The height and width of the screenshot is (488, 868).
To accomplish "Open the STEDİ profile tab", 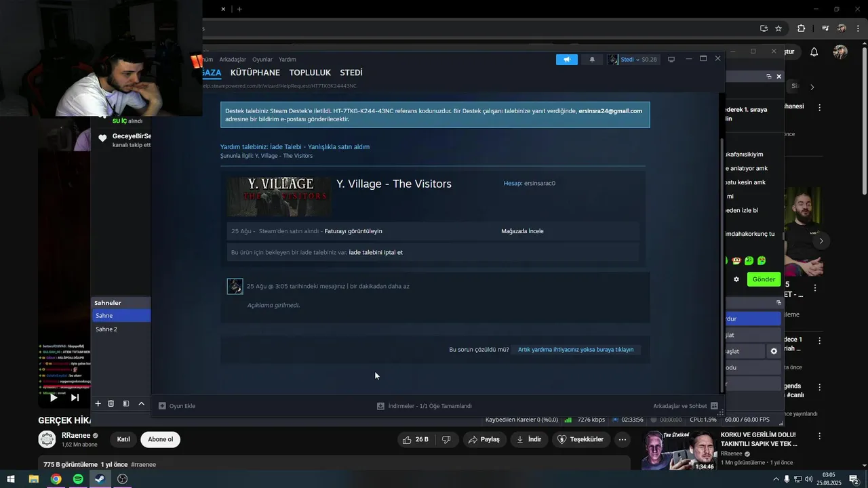I will pos(351,73).
